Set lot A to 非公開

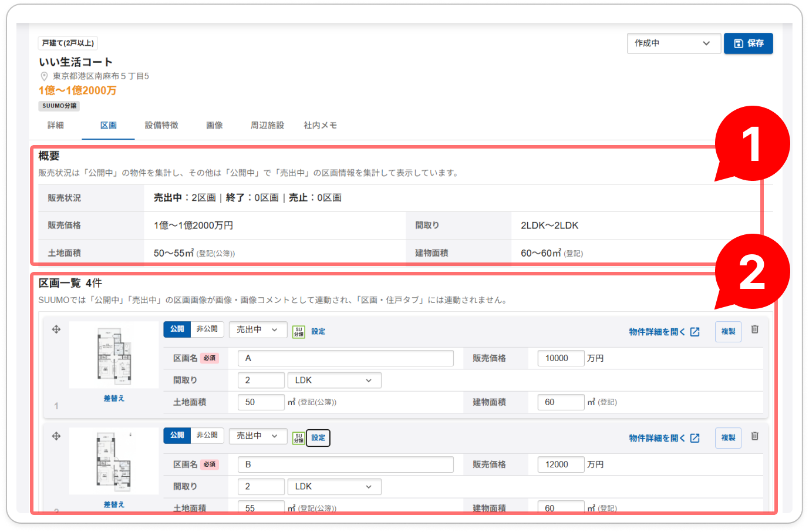[207, 329]
